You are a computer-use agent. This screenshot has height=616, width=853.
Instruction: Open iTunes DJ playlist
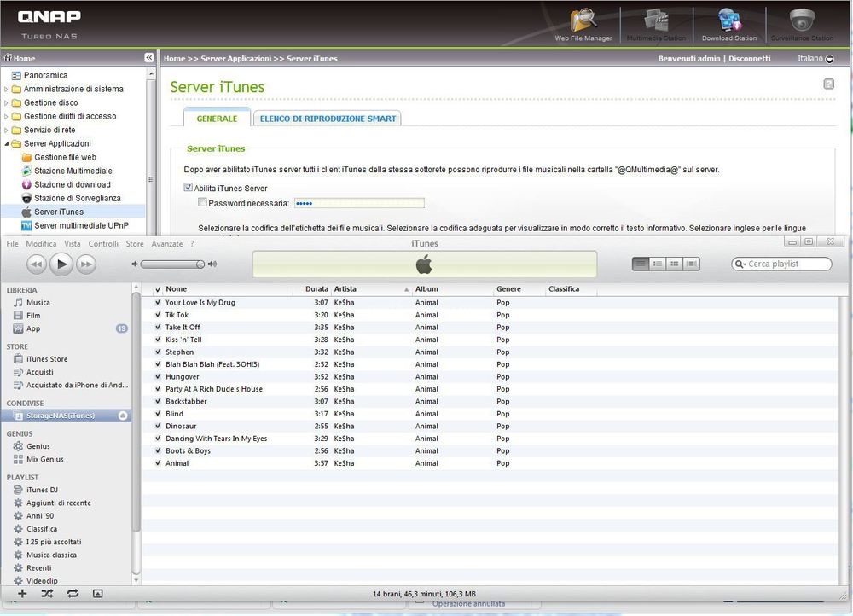click(42, 490)
